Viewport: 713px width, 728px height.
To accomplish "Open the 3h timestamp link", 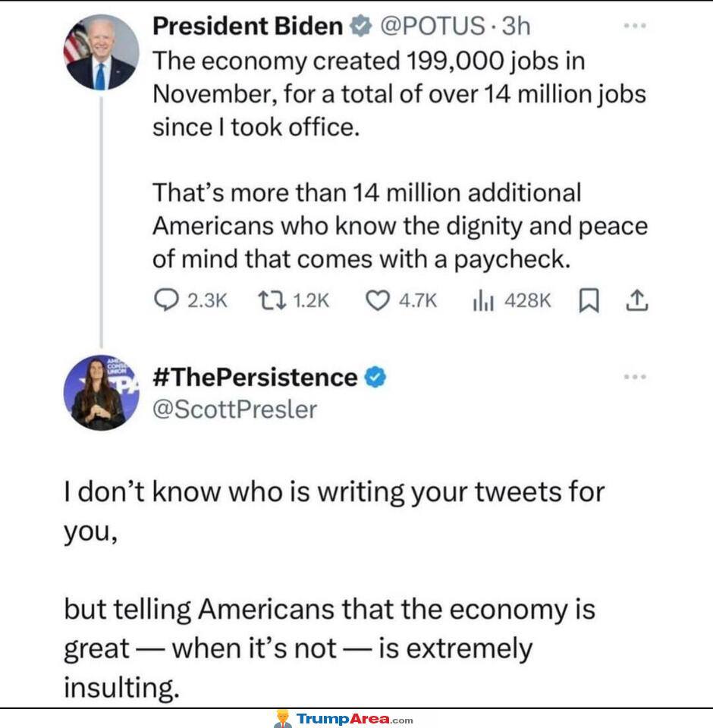I will pos(516,26).
